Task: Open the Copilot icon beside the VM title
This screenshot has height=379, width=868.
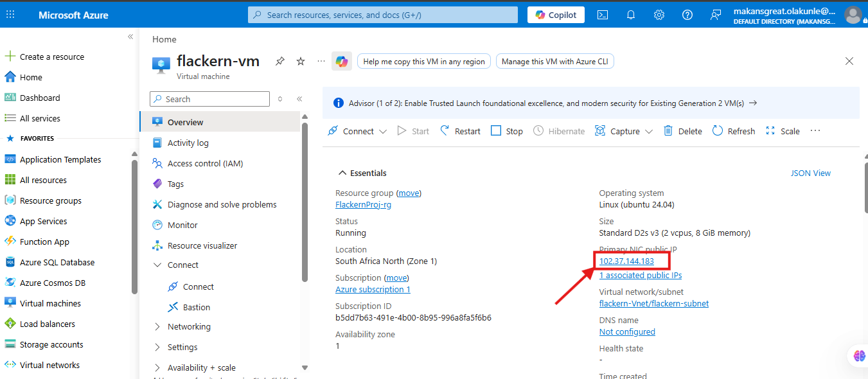Action: point(342,61)
